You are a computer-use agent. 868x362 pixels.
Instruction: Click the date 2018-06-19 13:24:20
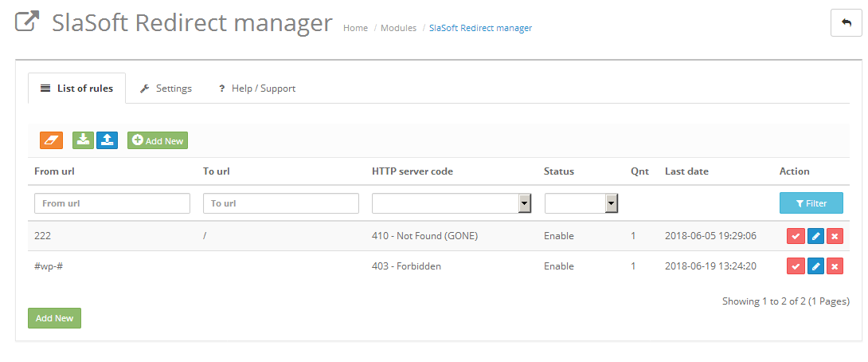click(x=711, y=266)
